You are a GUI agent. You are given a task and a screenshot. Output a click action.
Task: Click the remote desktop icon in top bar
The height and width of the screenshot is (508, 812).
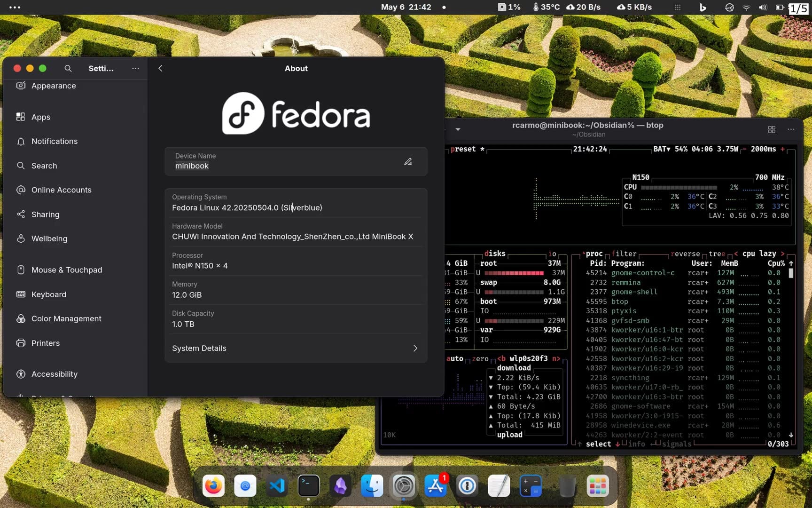coord(729,7)
